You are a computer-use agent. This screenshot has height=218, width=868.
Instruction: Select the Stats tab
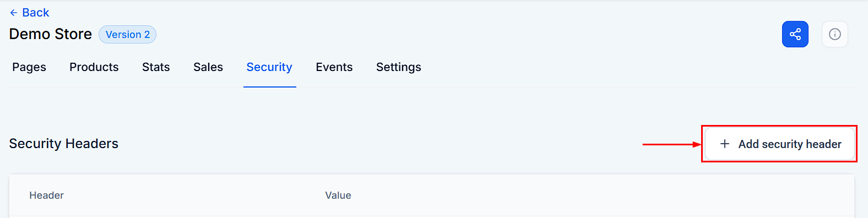pos(156,67)
